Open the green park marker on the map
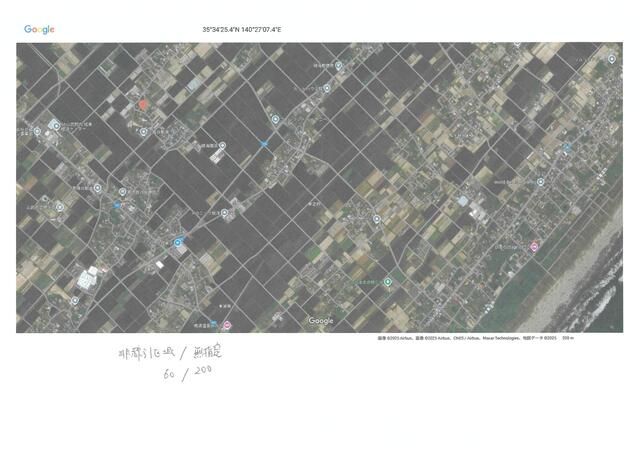This screenshot has width=640, height=452. tap(388, 282)
